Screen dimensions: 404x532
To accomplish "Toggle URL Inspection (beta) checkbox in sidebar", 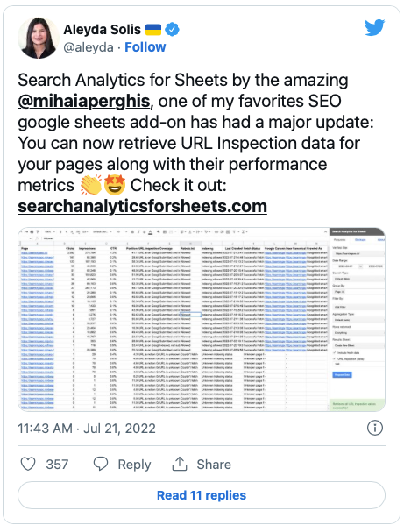I will (x=334, y=358).
